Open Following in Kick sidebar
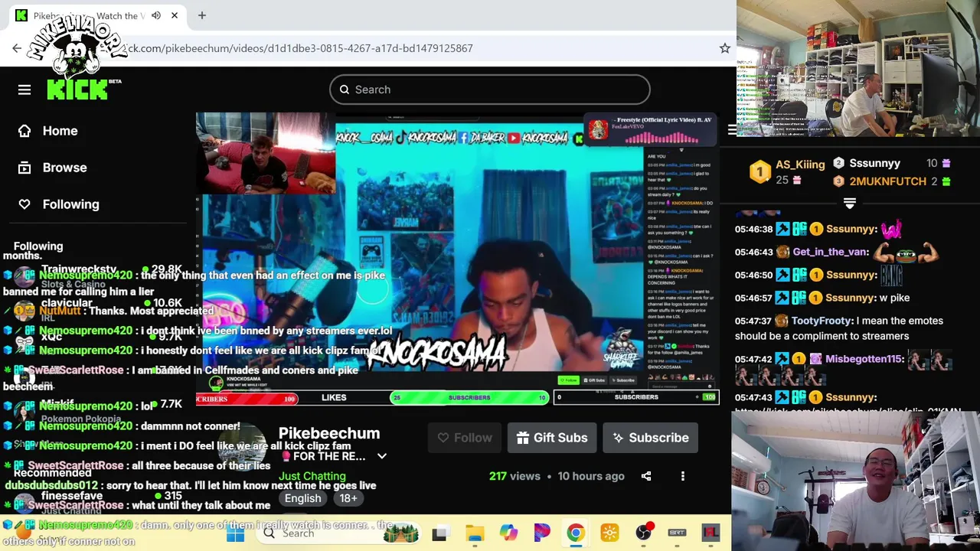The height and width of the screenshot is (551, 980). coord(60,204)
